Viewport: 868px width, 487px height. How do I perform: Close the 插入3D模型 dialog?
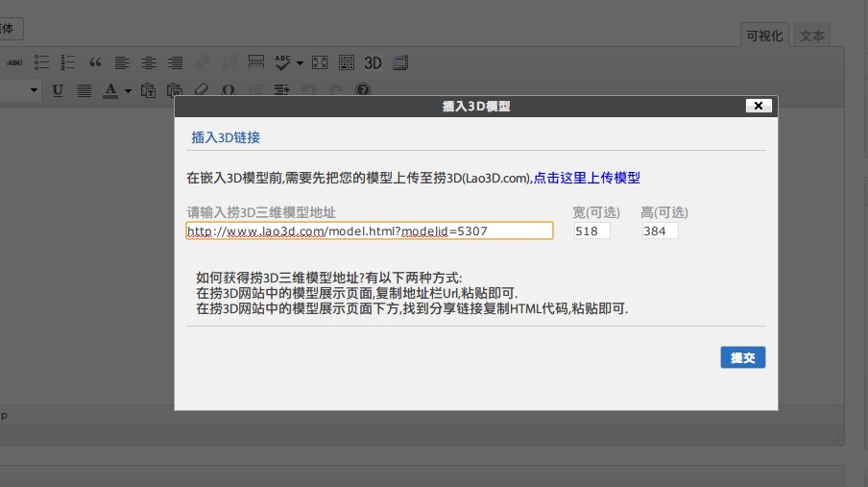coord(759,106)
